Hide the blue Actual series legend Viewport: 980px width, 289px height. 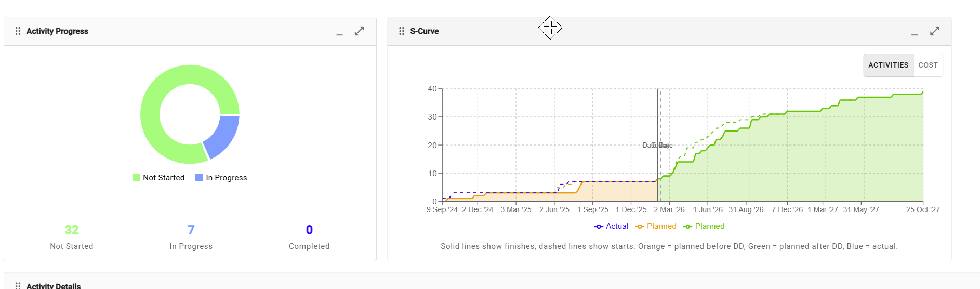click(x=612, y=226)
